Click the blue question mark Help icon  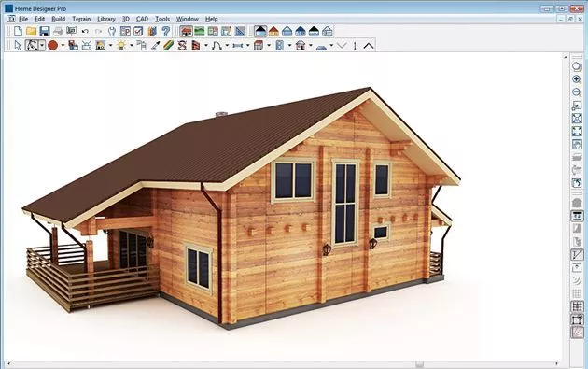coord(166,32)
